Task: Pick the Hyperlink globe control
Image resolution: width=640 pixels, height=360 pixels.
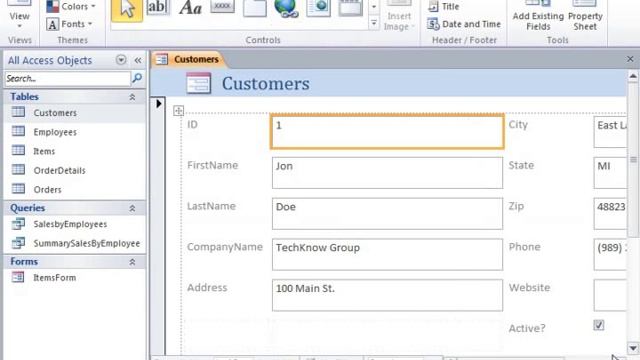Action: point(286,8)
